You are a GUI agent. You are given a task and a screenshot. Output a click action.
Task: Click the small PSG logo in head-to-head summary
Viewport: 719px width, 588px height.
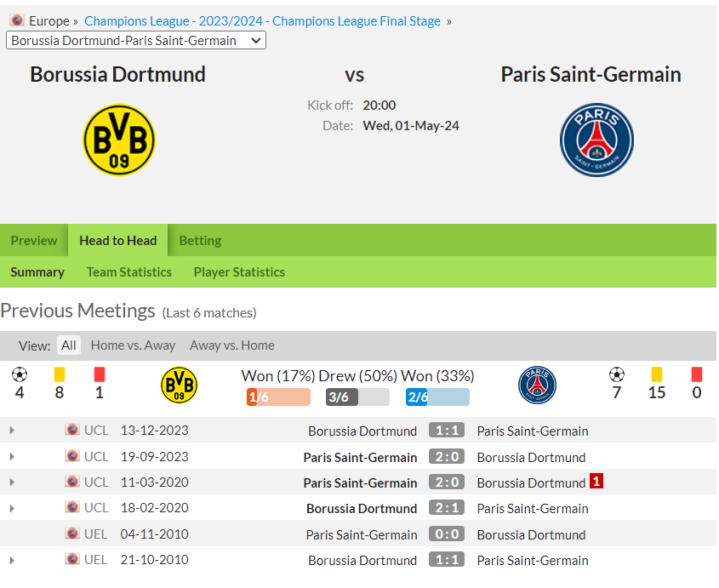(537, 385)
